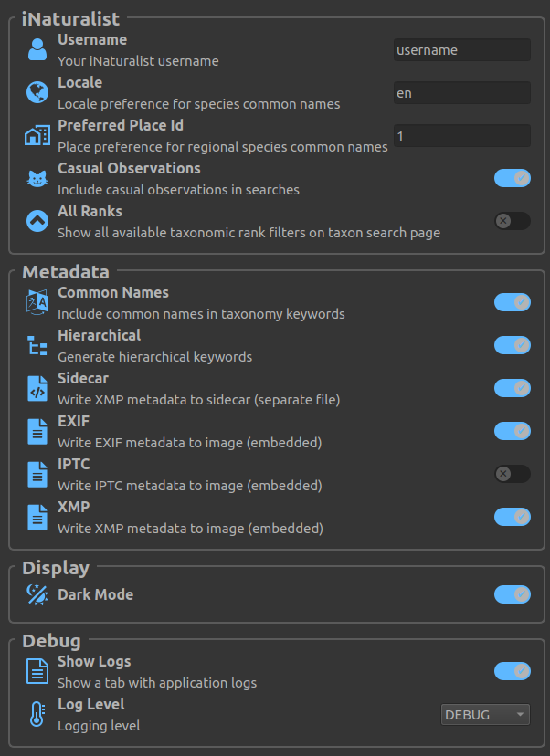
Task: Click the 'Log Level' label
Action: click(x=91, y=704)
